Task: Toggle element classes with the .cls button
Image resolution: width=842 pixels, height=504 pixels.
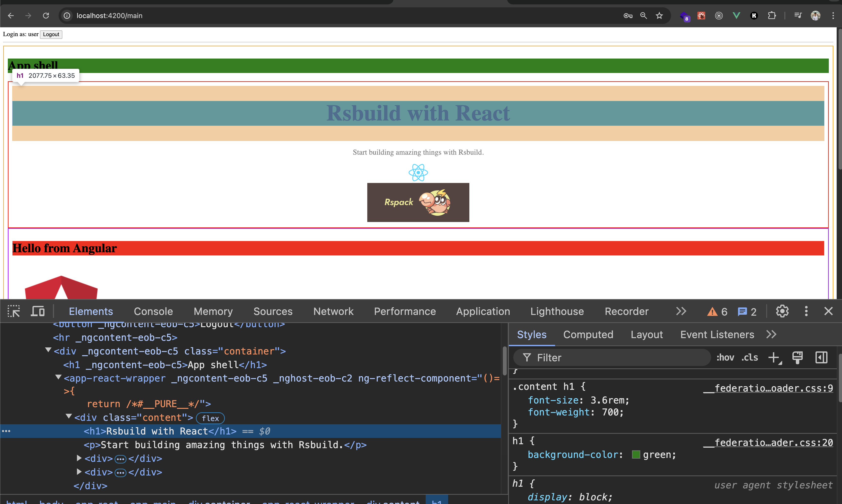Action: tap(749, 357)
